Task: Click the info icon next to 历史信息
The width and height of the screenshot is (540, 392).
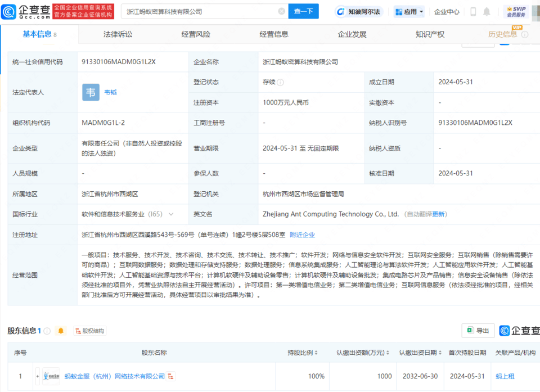Action: 525,34
